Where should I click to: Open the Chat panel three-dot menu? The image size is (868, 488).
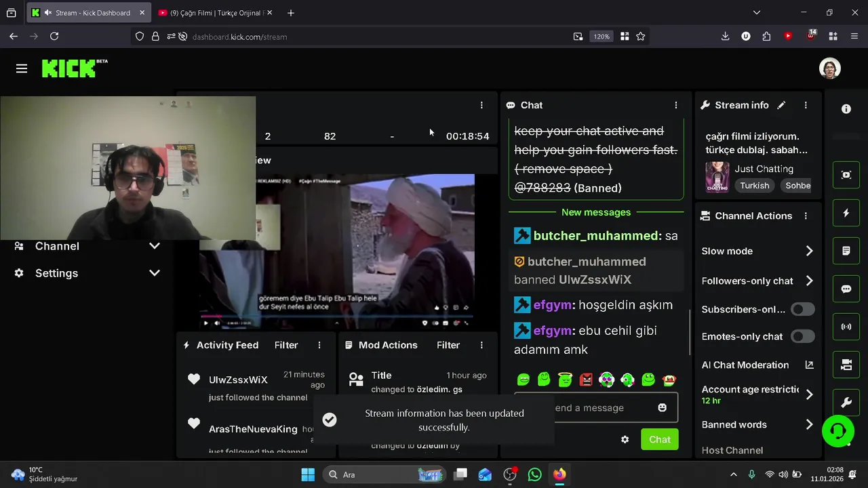[x=675, y=105]
